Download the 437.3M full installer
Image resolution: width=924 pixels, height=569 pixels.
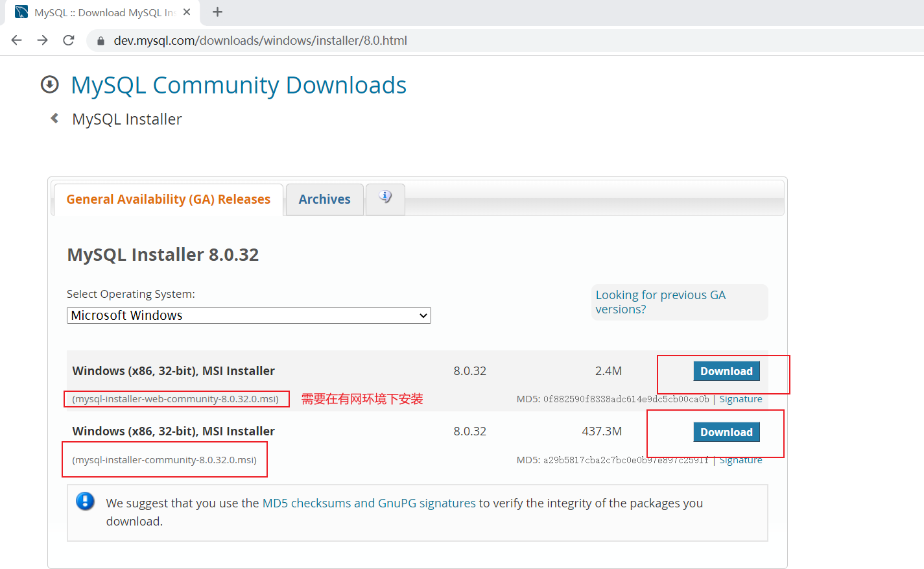726,432
